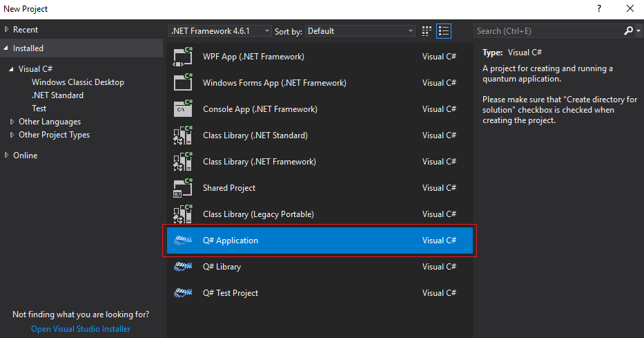Select the Other Project Types label
This screenshot has width=644, height=338.
coord(55,135)
